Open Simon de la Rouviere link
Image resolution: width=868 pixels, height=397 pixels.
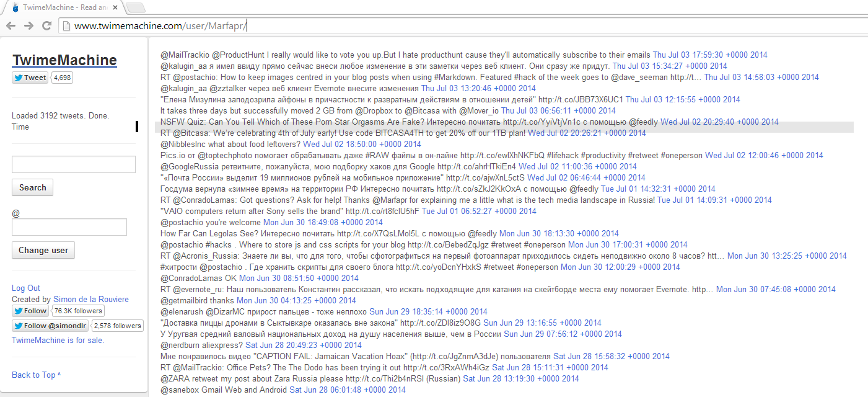tap(90, 299)
